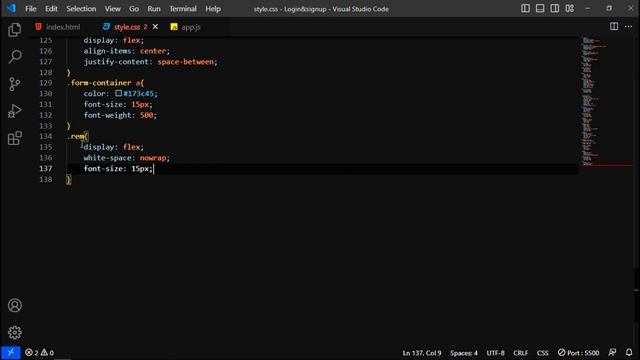
Task: Open the Explorer view in activity bar
Action: 15,29
